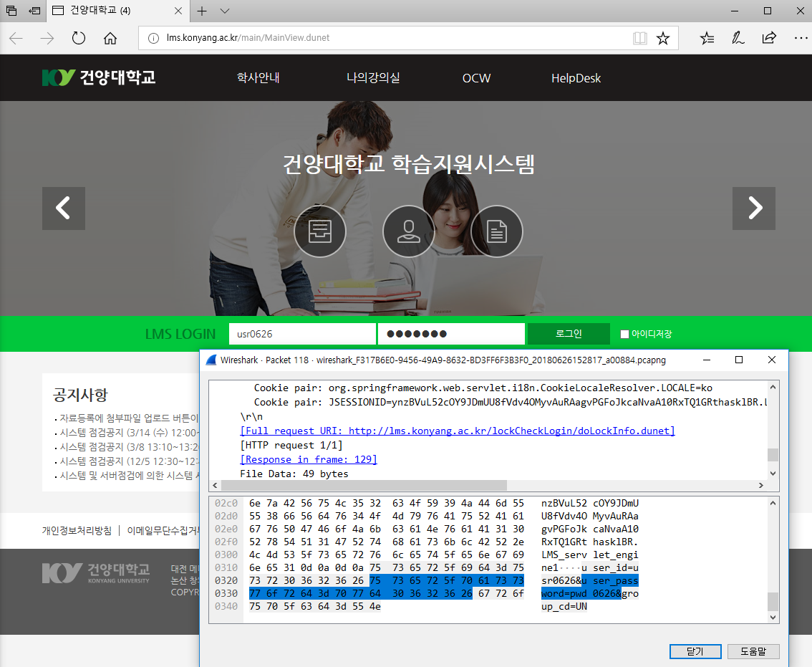Viewport: 812px width, 667px height.
Task: Go to browser Home page
Action: pyautogui.click(x=110, y=38)
